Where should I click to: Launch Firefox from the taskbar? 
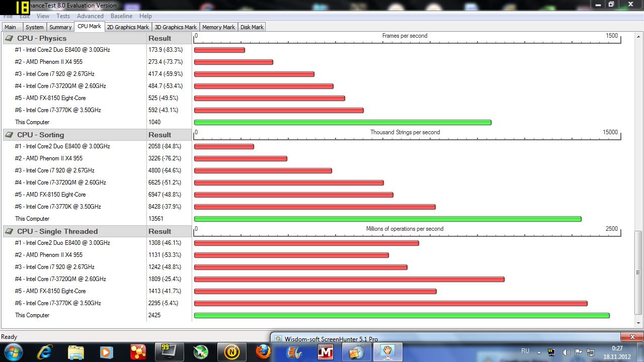click(x=263, y=351)
